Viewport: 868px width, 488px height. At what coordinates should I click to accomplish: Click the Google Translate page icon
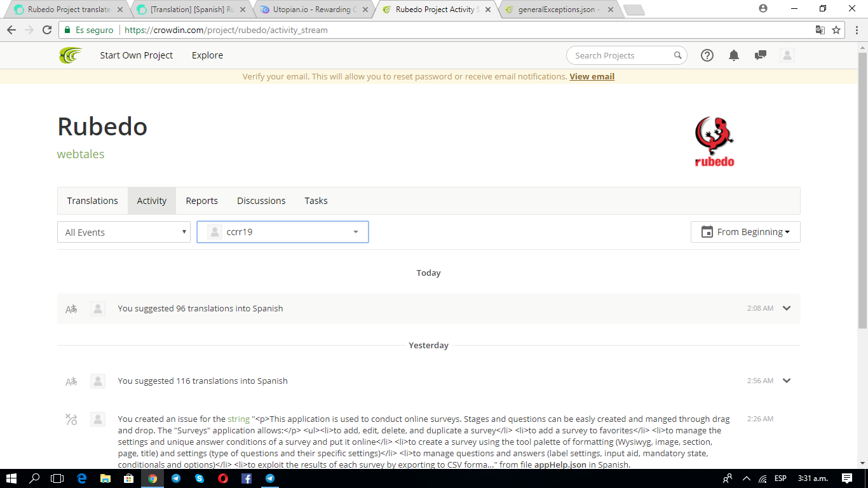point(820,30)
